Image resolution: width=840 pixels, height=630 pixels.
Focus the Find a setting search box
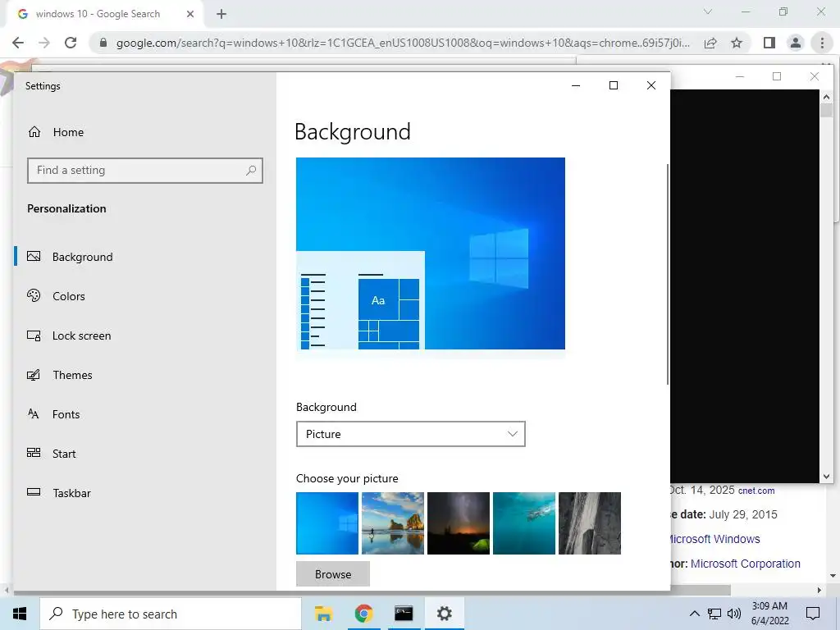144,171
